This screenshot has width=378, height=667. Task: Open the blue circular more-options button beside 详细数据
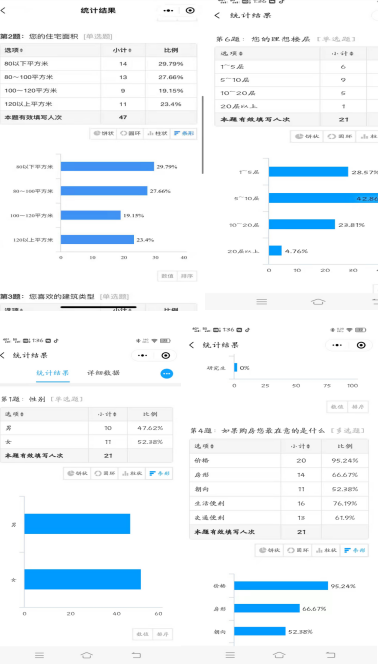click(166, 373)
